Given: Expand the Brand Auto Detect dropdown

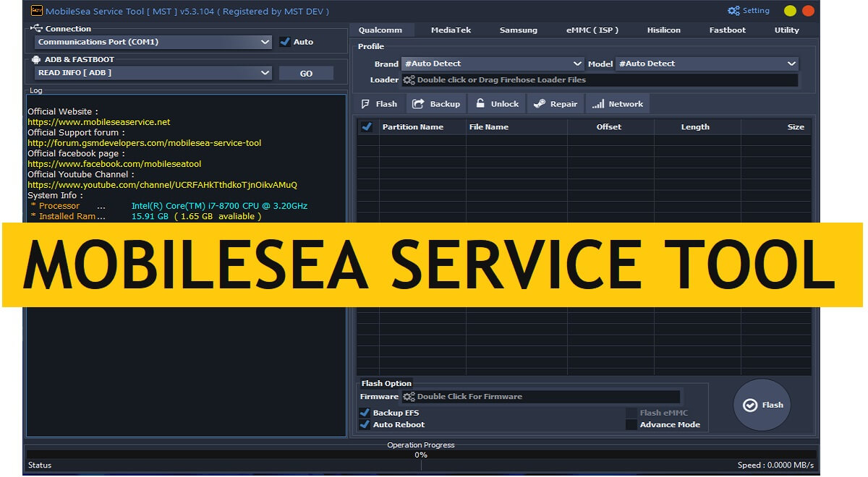Looking at the screenshot, I should coord(577,64).
